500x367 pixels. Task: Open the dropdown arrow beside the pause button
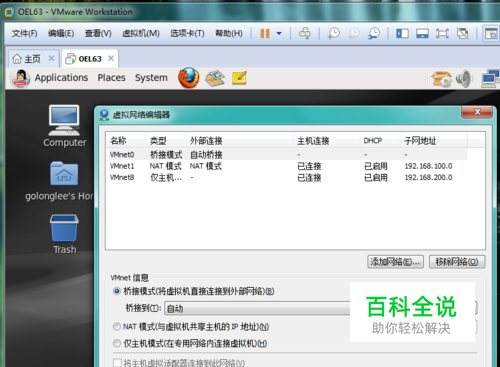tap(279, 33)
